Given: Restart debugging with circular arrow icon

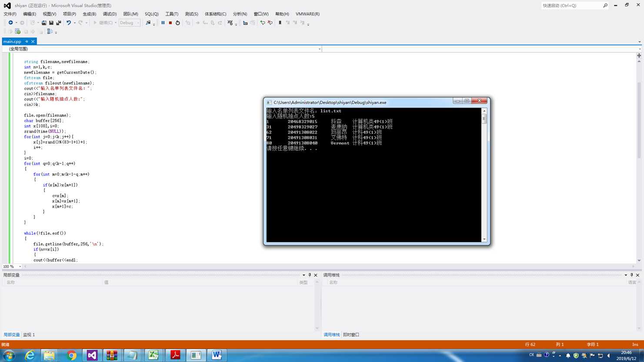Looking at the screenshot, I should (178, 23).
